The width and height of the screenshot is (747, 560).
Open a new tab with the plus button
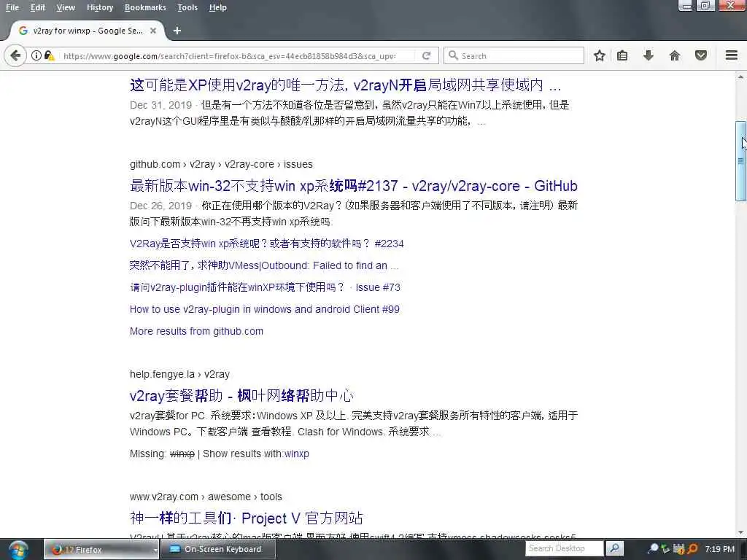pos(177,31)
